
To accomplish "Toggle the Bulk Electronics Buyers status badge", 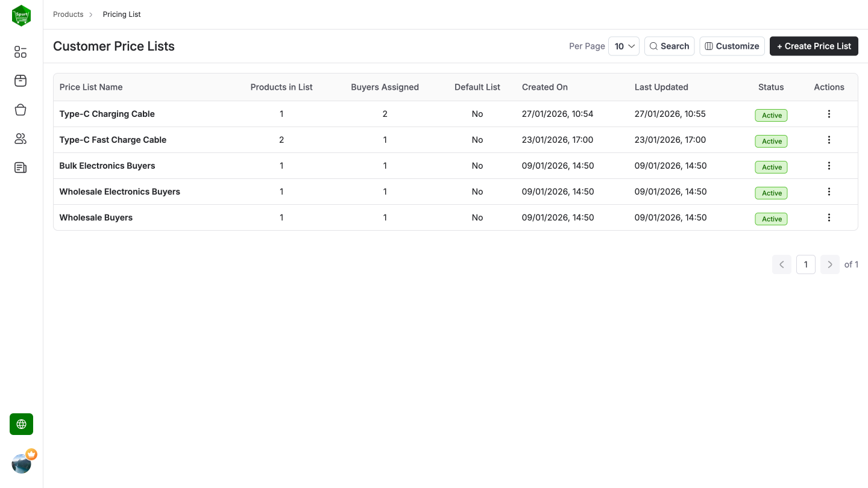I will [x=771, y=167].
